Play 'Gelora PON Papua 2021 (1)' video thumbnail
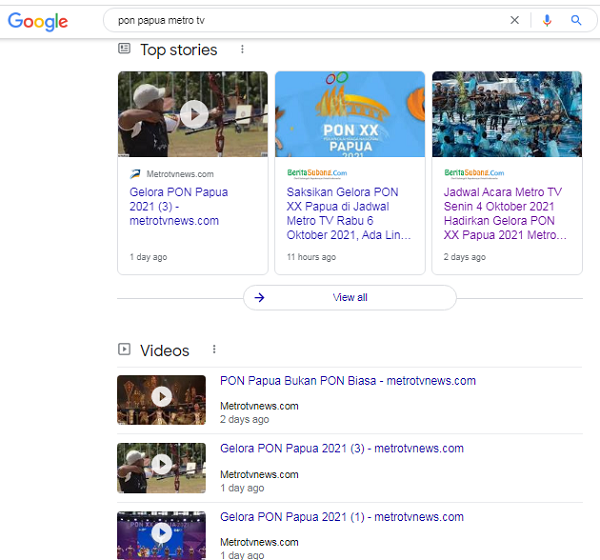 tap(162, 535)
